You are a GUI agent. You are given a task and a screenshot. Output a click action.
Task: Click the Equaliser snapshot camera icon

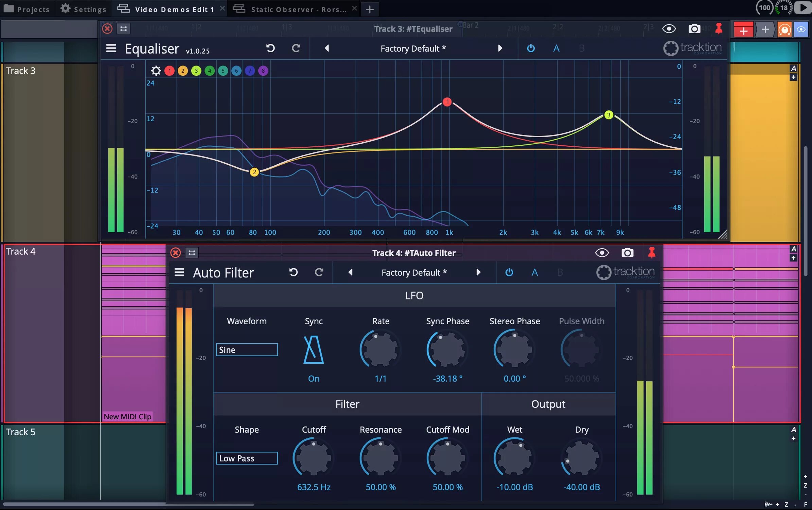point(694,29)
